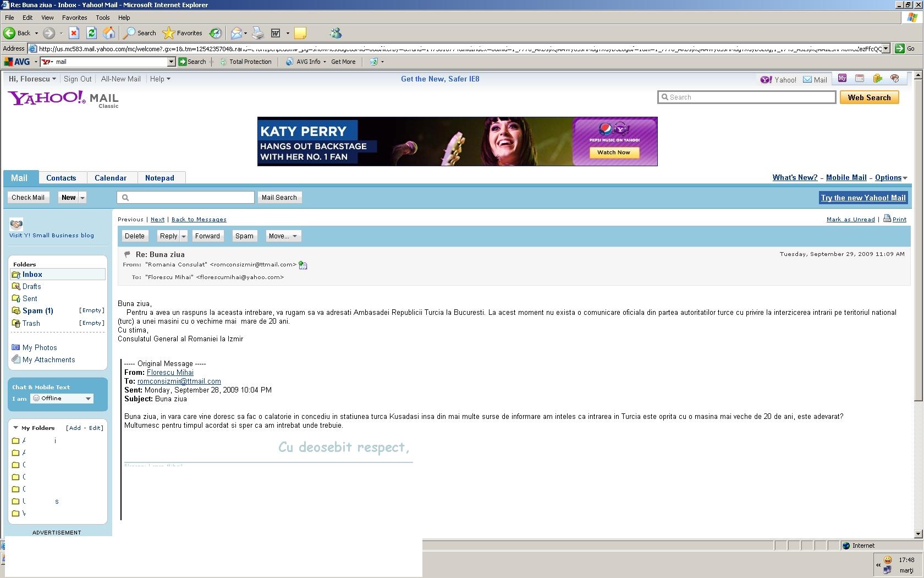Image resolution: width=924 pixels, height=578 pixels.
Task: Click the add-sender-to-contacts icon
Action: 302,265
